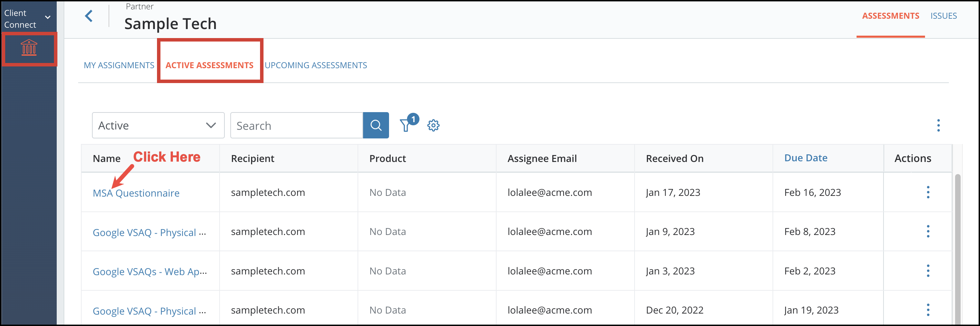
Task: Click the Feb 8, 2023 due date
Action: coord(810,232)
